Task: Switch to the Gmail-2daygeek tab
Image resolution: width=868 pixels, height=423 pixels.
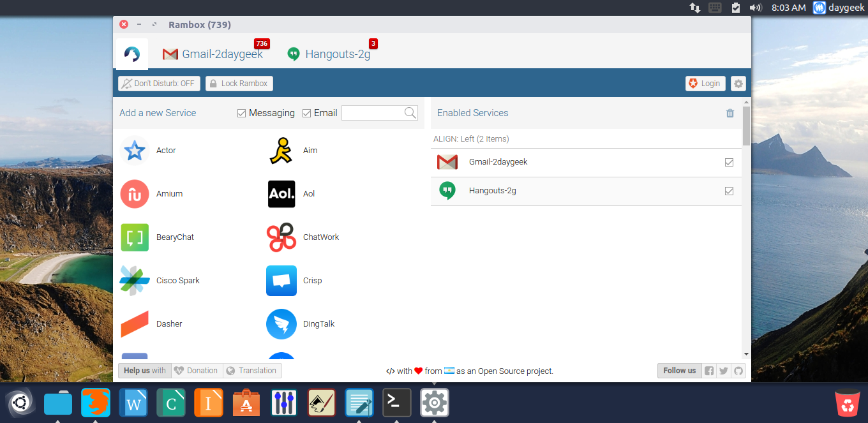Action: coord(213,54)
